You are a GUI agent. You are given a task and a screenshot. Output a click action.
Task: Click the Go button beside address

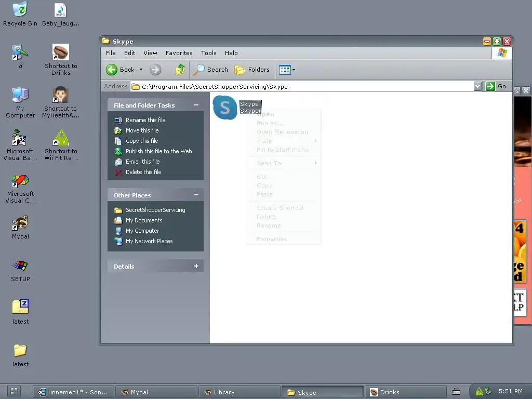point(496,86)
